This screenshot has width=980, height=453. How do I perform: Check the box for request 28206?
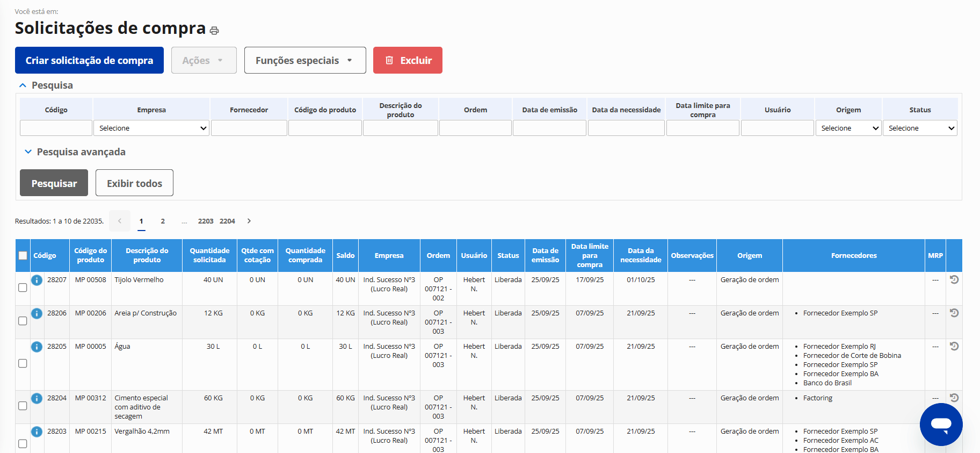23,321
